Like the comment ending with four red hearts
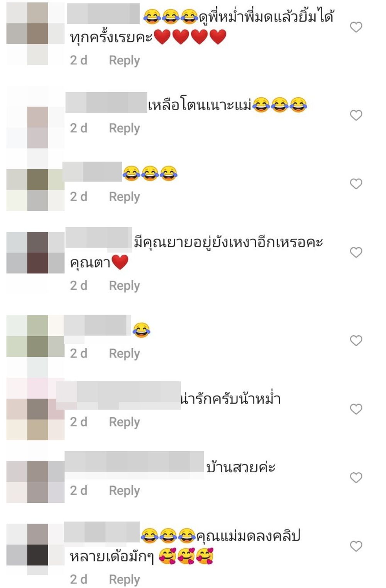Screen dimensions: 386x588 tap(356, 27)
